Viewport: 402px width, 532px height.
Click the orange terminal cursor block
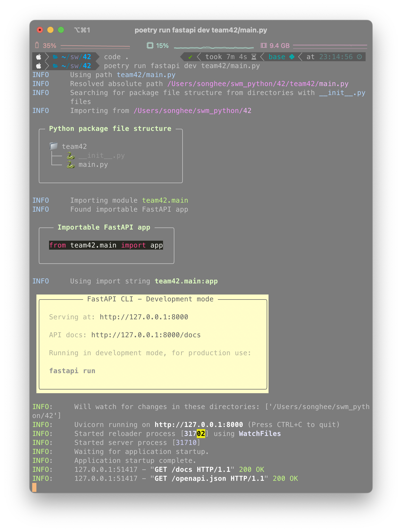tap(34, 487)
